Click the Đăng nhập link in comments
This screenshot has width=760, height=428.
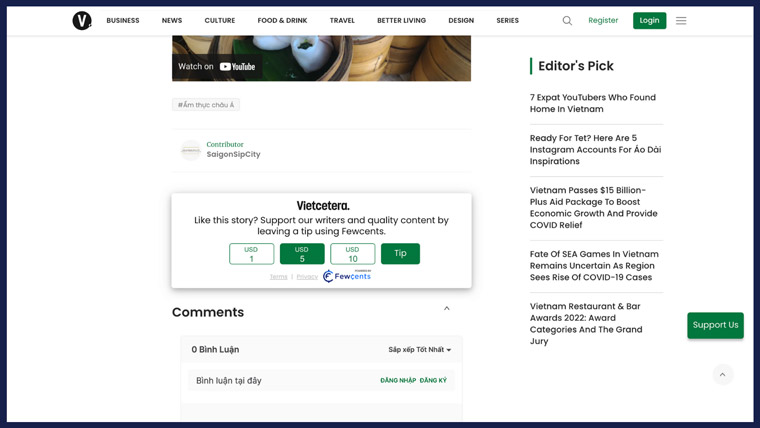(398, 380)
